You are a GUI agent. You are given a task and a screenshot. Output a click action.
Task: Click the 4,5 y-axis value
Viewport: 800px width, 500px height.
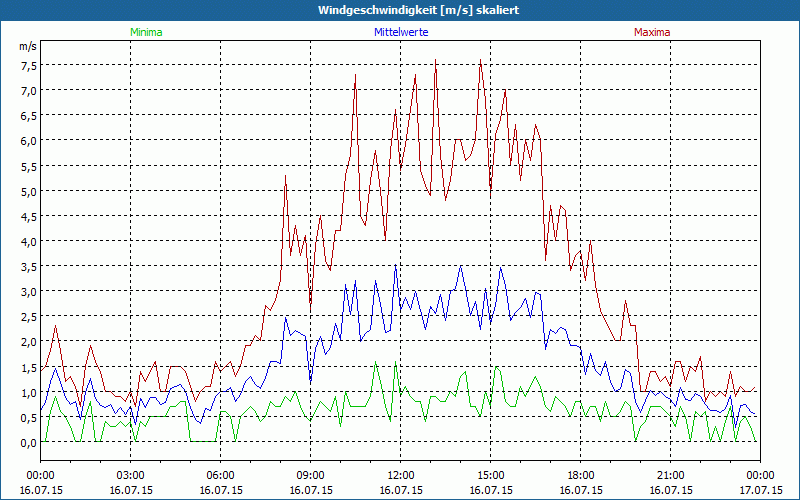[x=28, y=216]
